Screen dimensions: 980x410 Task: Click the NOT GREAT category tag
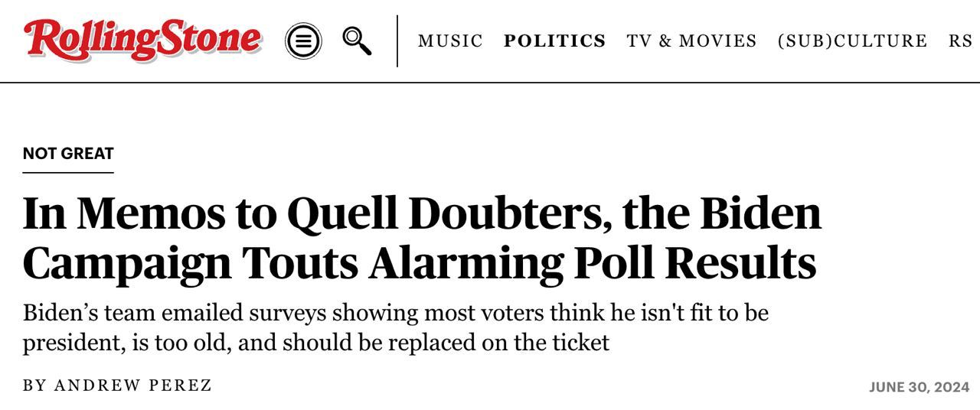(68, 153)
